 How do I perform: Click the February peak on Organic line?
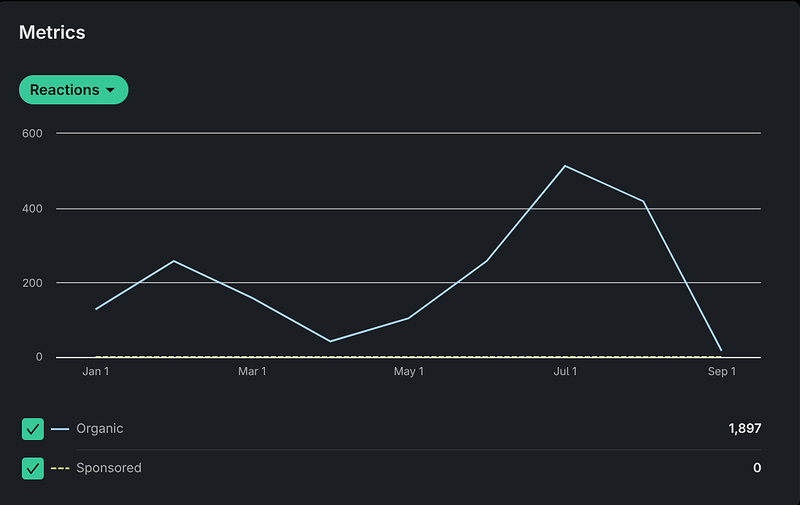tap(174, 261)
